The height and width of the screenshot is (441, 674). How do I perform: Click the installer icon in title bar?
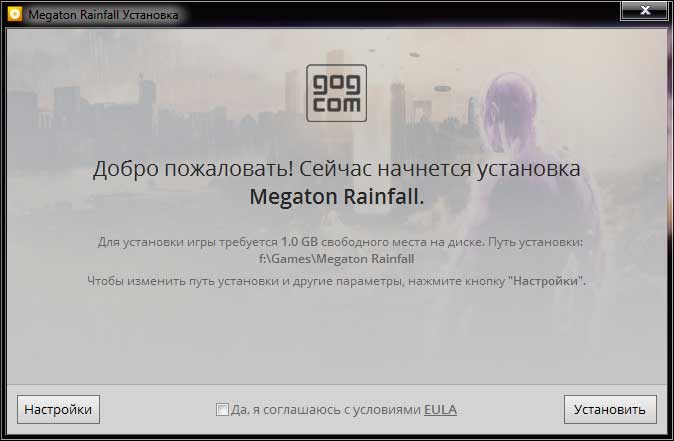[x=15, y=14]
